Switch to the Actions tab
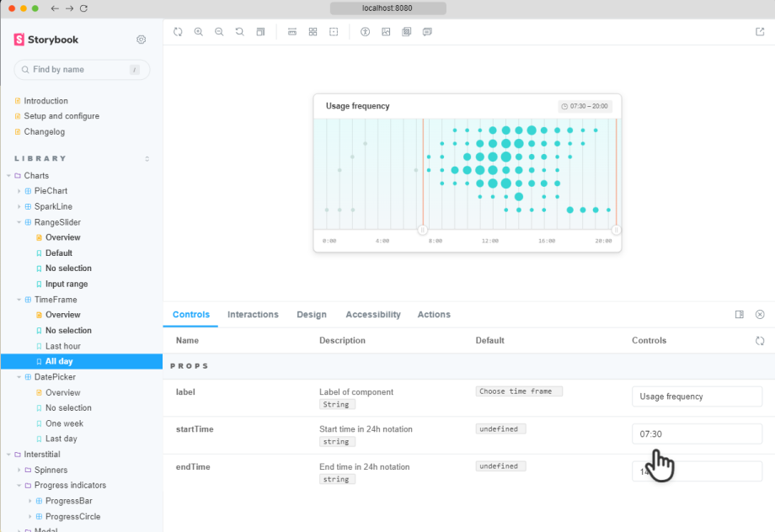Viewport: 775px width, 532px height. (434, 315)
